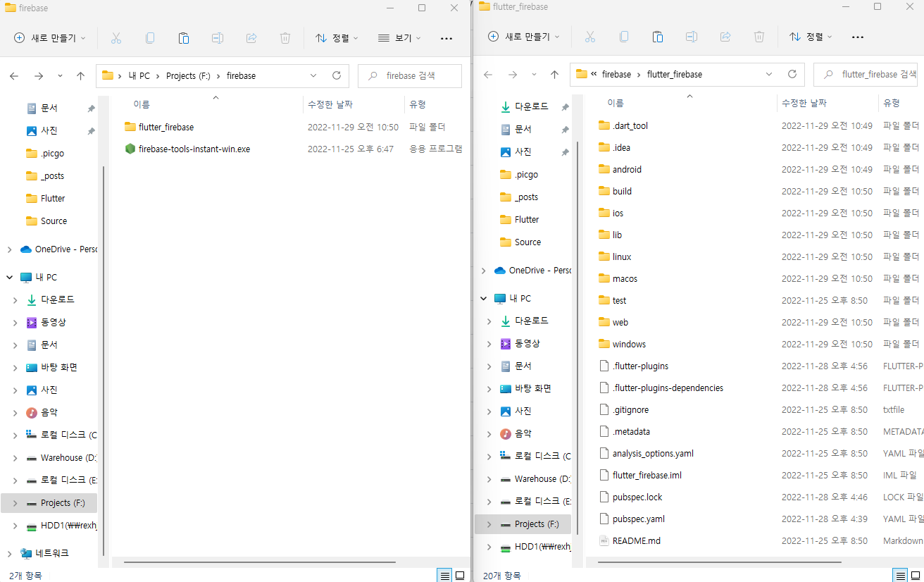The height and width of the screenshot is (582, 924).
Task: Click firebase breadcrumb in flutter_firebase address bar
Action: click(616, 74)
